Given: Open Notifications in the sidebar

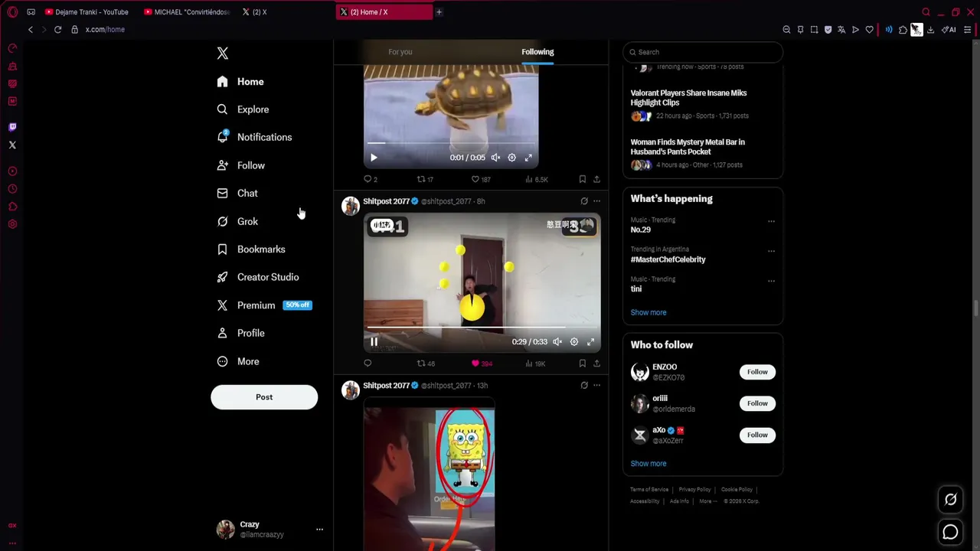Looking at the screenshot, I should click(x=254, y=137).
